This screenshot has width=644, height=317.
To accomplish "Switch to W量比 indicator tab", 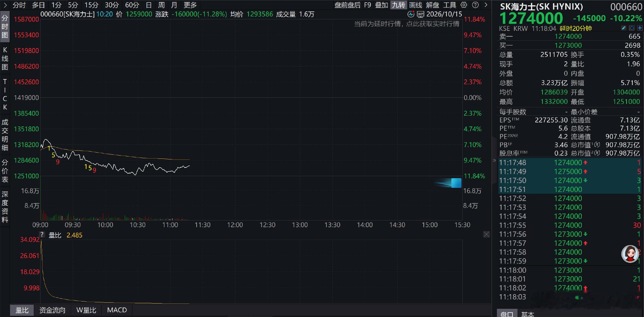I will coord(86,310).
